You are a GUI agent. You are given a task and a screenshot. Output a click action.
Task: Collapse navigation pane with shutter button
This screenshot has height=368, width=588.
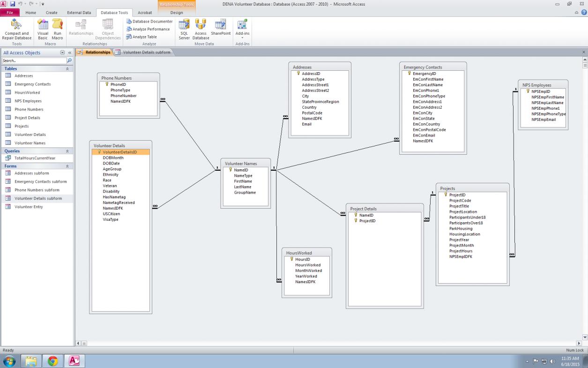[70, 53]
